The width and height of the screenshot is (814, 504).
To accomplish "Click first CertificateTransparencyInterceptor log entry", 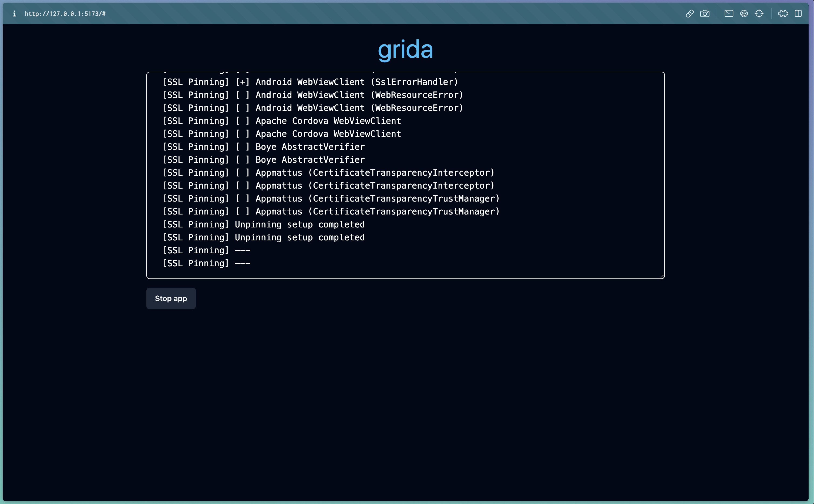I will click(x=328, y=173).
